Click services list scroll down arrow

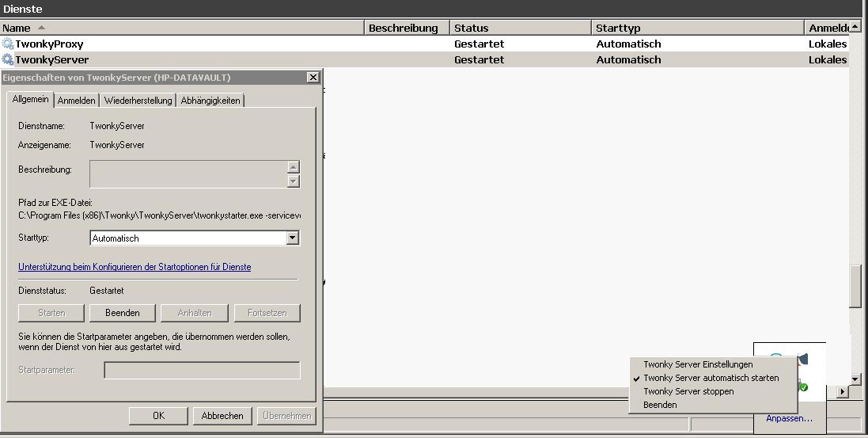[x=855, y=379]
